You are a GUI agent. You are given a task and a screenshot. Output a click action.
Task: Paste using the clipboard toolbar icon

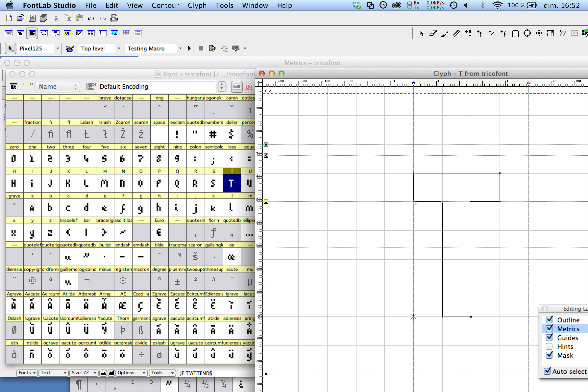79,18
